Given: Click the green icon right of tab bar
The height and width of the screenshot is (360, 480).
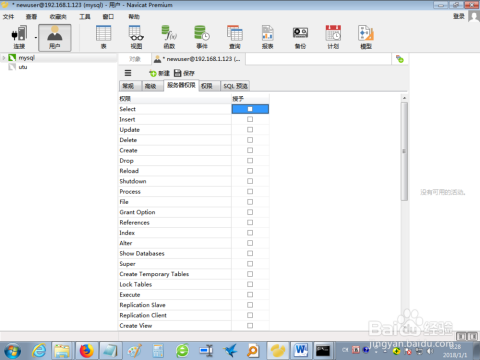Looking at the screenshot, I should pos(400,59).
